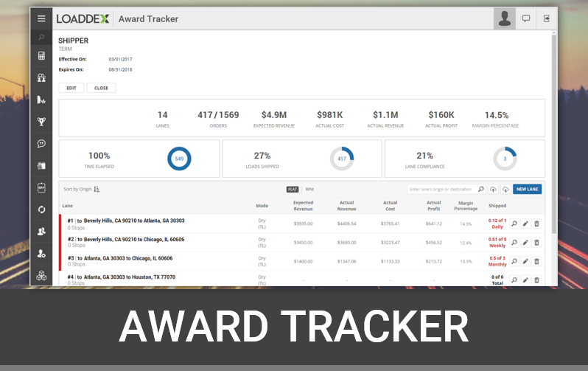The height and width of the screenshot is (371, 588).
Task: Click the NEW LANE button
Action: (527, 189)
